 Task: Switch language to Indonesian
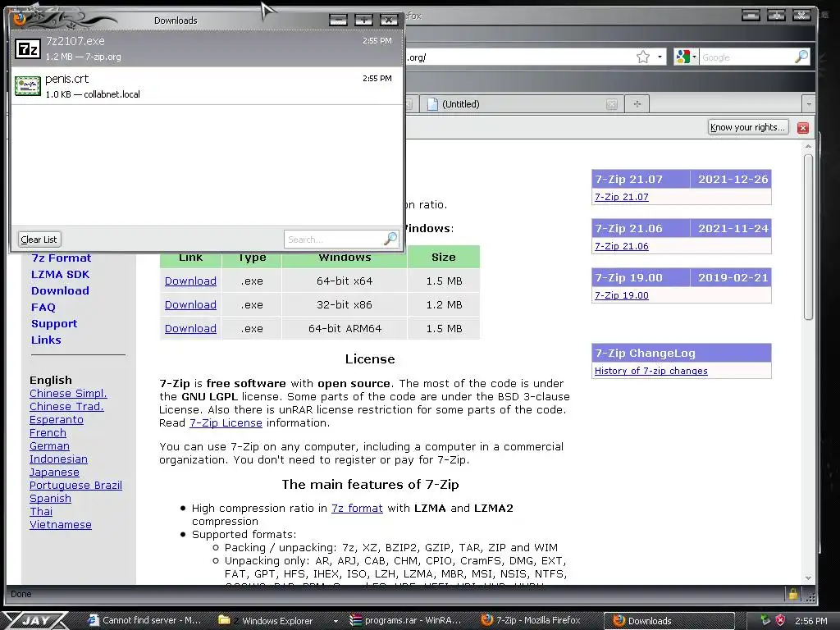pos(58,459)
